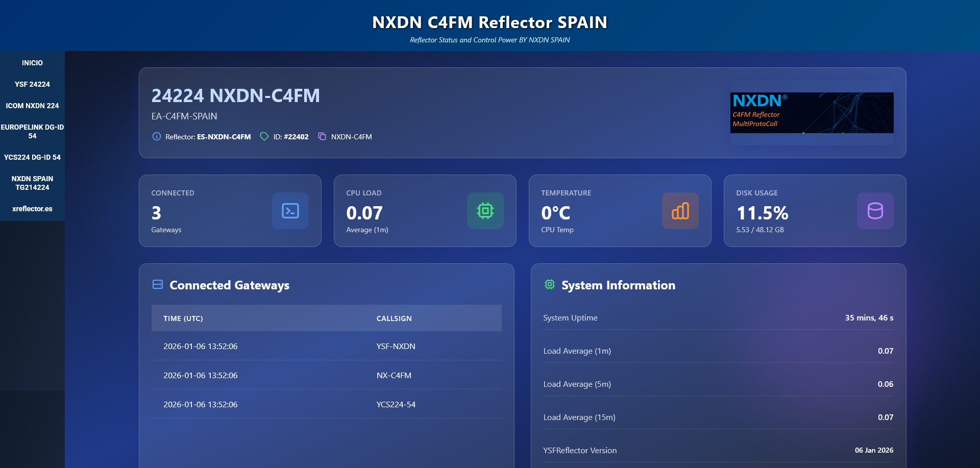The width and height of the screenshot is (980, 468).
Task: Select the YCS224-54 gateway row
Action: (x=326, y=404)
